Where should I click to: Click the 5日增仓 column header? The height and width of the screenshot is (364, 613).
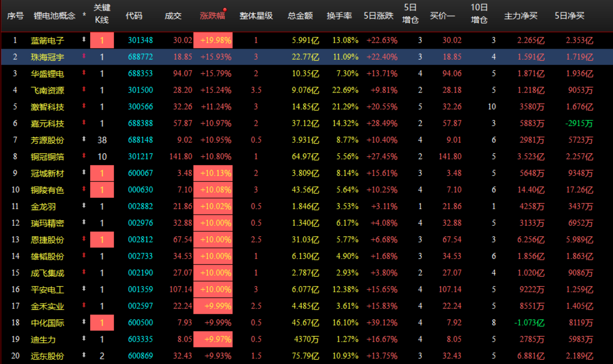tap(410, 14)
